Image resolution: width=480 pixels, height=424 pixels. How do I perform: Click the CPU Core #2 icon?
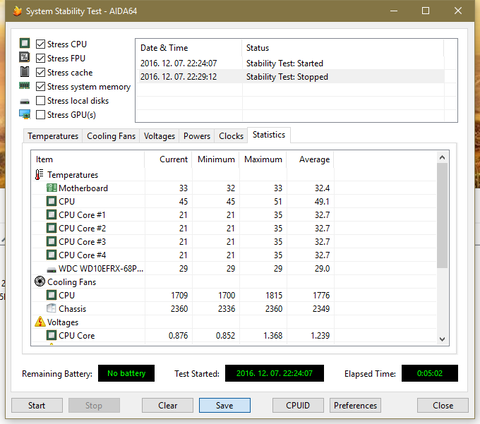tap(51, 228)
